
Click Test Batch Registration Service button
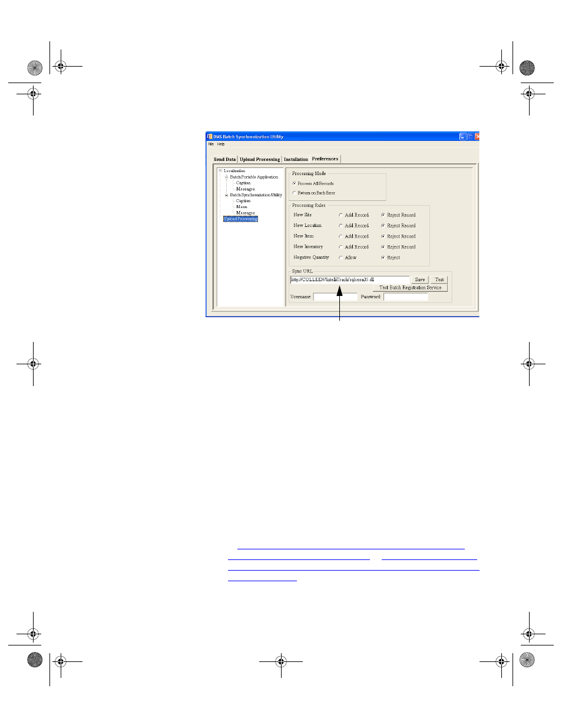pyautogui.click(x=410, y=288)
